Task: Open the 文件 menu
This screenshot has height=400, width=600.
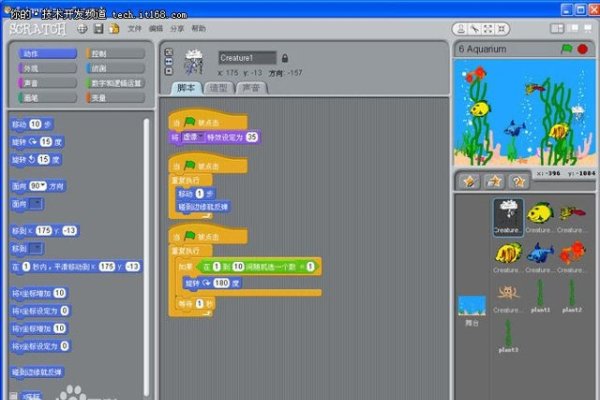Action: pyautogui.click(x=134, y=29)
